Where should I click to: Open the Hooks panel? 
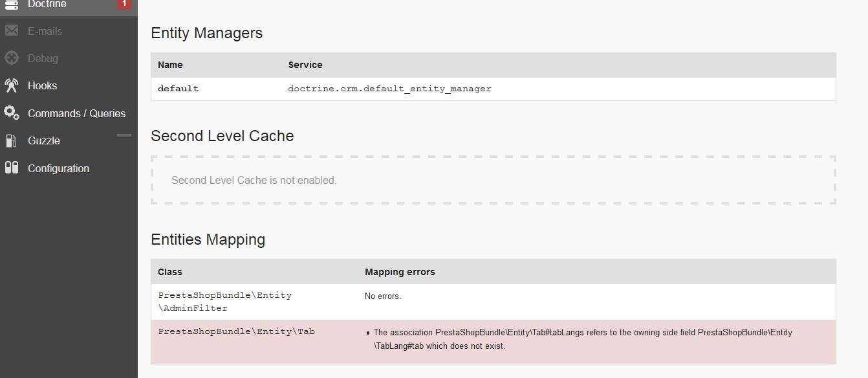42,85
